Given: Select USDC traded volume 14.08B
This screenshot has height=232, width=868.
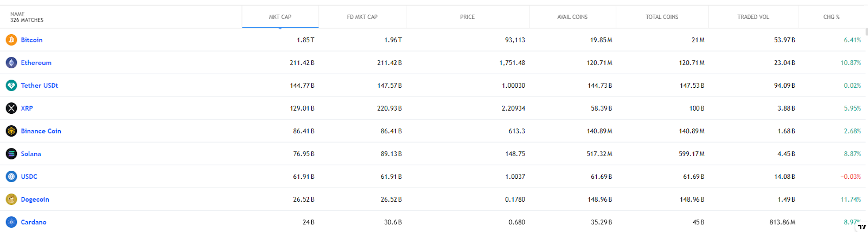Looking at the screenshot, I should 784,177.
